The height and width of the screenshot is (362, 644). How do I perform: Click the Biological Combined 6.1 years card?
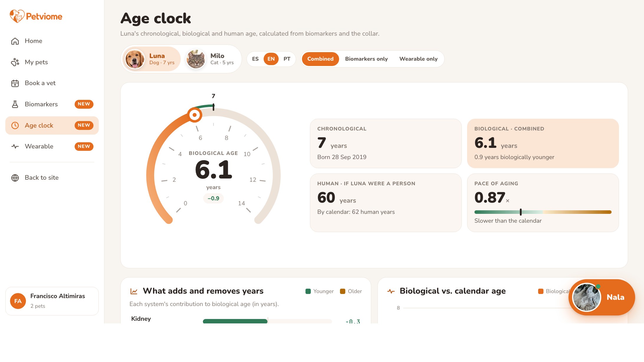(543, 143)
